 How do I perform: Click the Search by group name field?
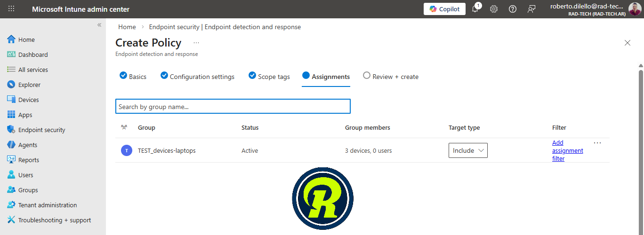[x=233, y=107]
